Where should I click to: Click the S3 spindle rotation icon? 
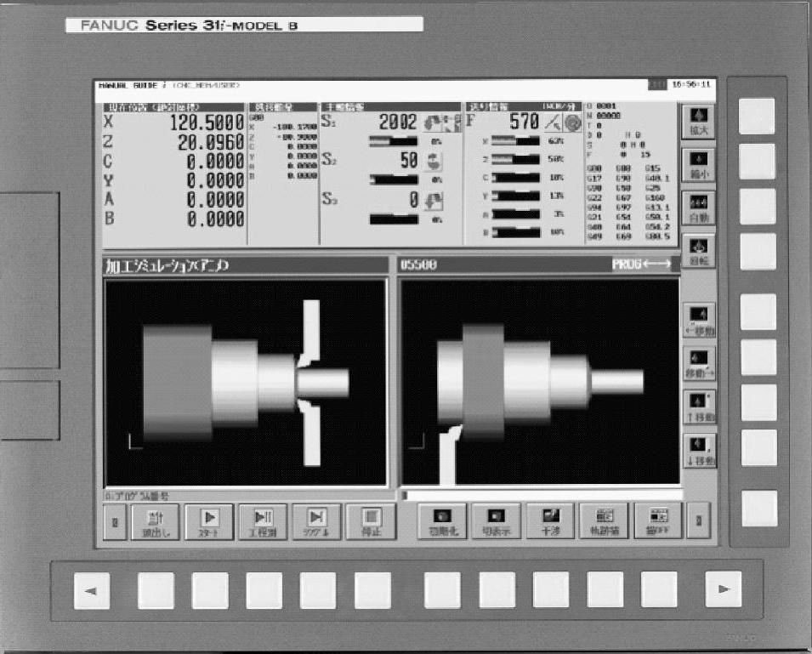tap(434, 201)
